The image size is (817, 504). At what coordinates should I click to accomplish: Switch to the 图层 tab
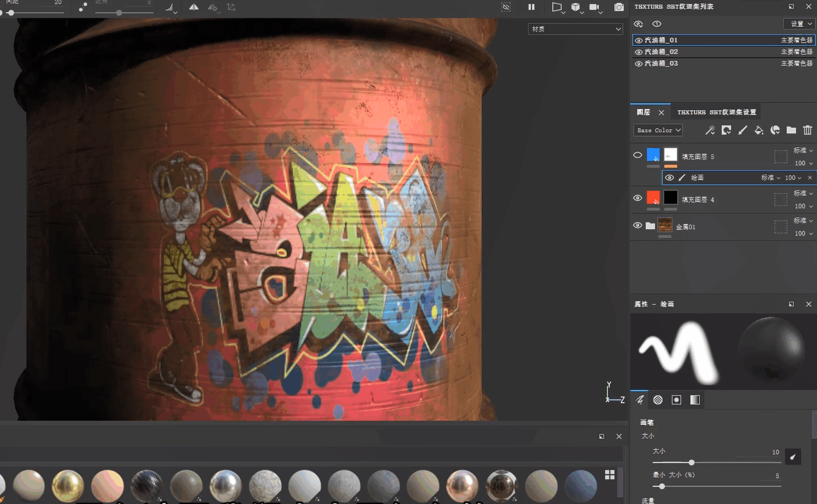[644, 112]
